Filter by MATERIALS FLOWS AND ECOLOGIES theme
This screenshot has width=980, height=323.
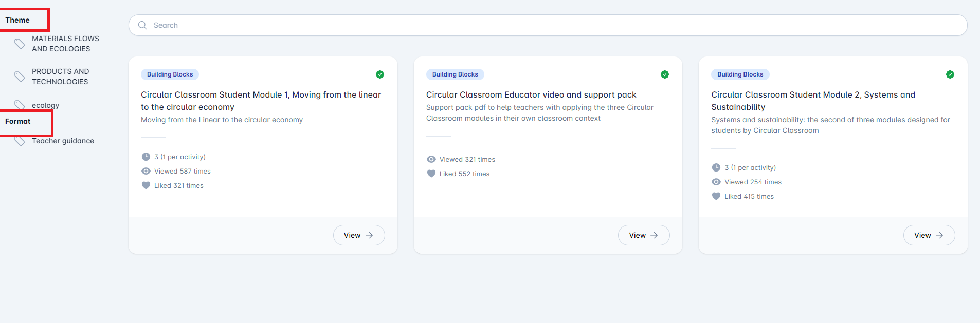pyautogui.click(x=65, y=44)
